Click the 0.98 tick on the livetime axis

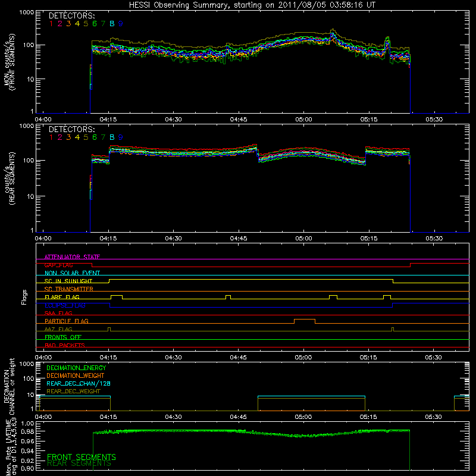tap(27, 431)
